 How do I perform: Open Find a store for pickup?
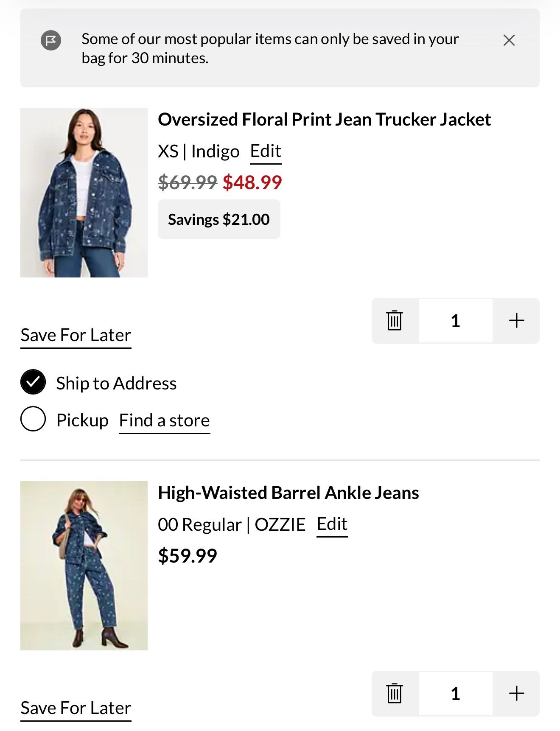coord(165,420)
